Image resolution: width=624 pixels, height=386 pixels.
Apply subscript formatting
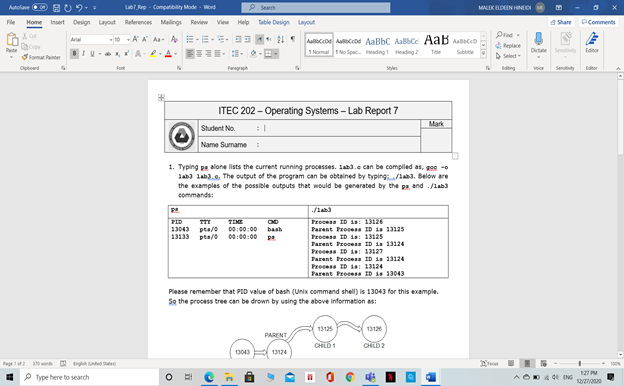point(117,54)
